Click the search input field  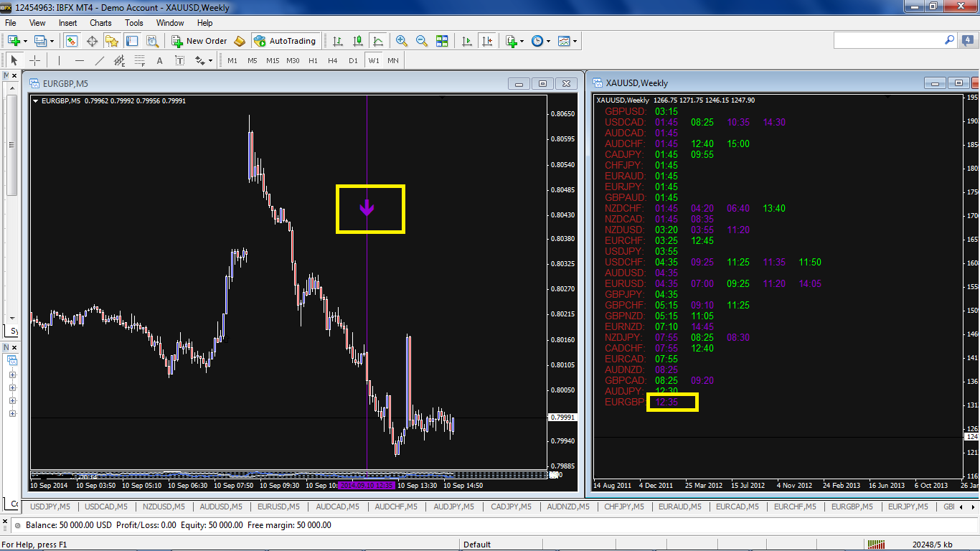(888, 41)
